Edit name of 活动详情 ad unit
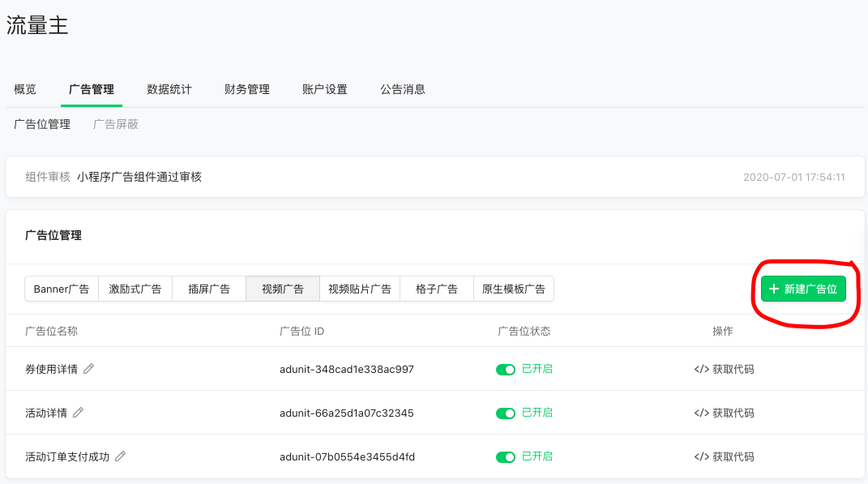 click(78, 413)
